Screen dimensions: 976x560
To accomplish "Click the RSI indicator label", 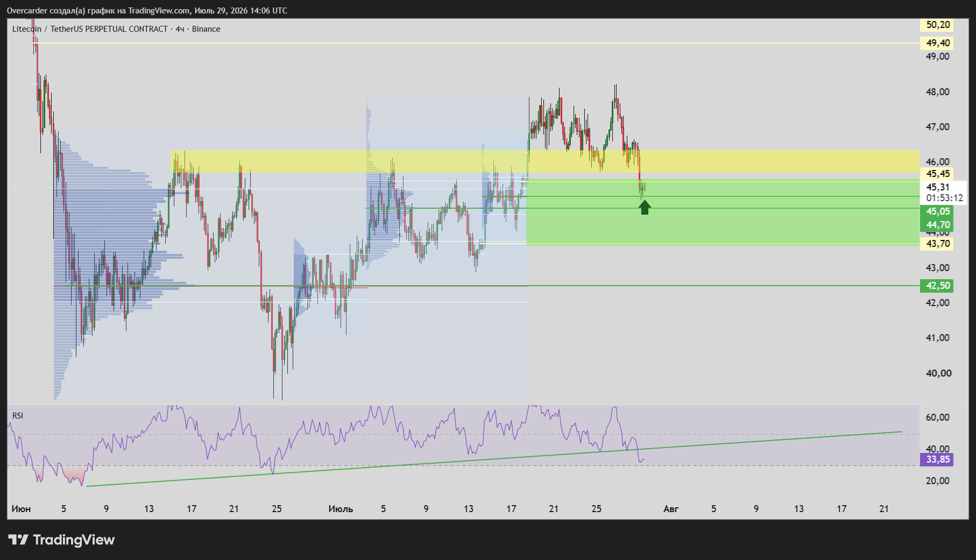I will click(x=18, y=416).
